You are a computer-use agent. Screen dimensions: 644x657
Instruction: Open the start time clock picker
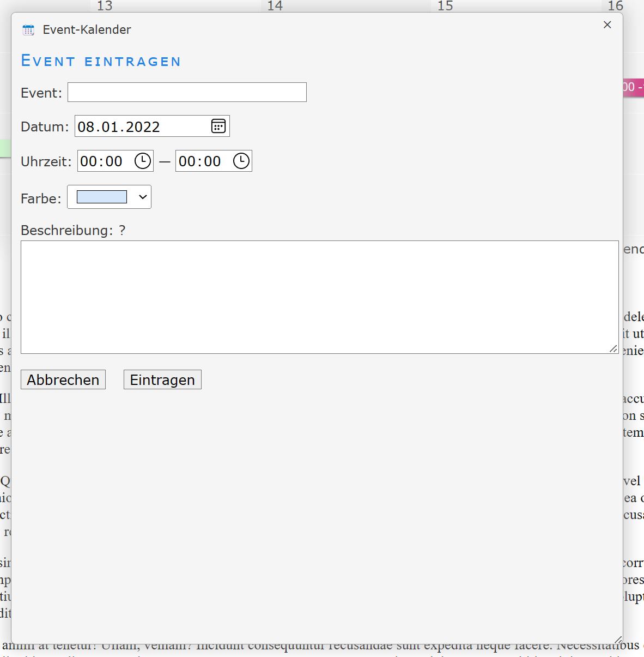[143, 161]
